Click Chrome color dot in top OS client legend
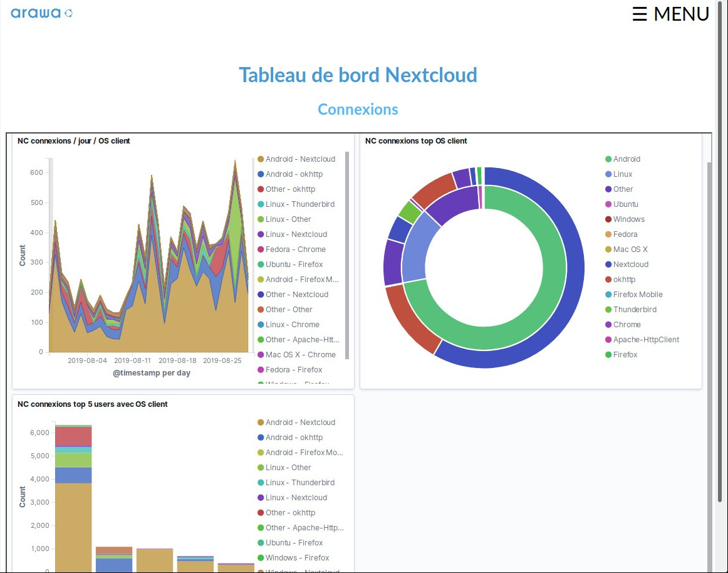728x573 pixels. tap(608, 324)
